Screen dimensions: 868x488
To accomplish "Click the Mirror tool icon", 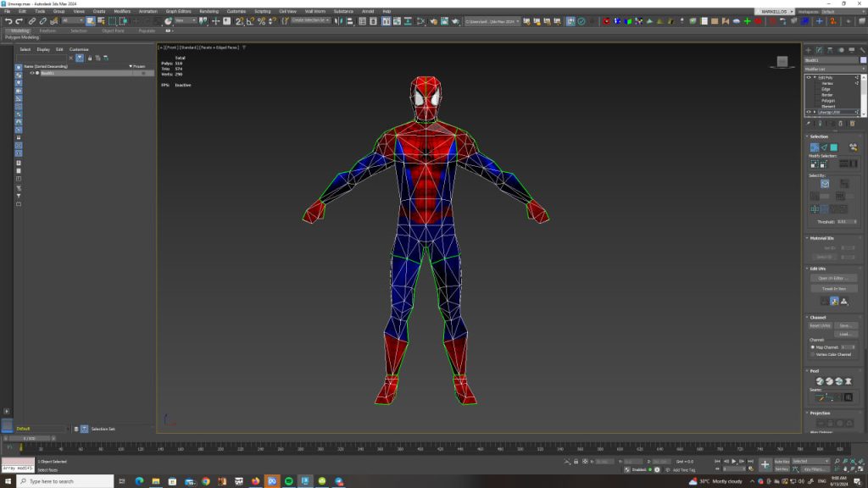I will (x=338, y=21).
